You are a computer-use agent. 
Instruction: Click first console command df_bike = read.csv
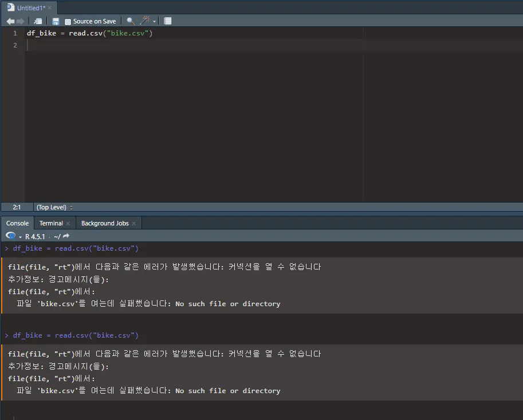tap(76, 248)
